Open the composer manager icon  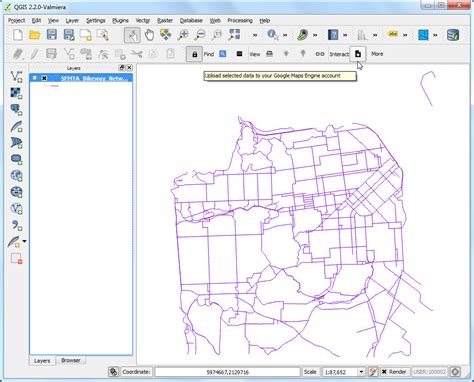(103, 35)
